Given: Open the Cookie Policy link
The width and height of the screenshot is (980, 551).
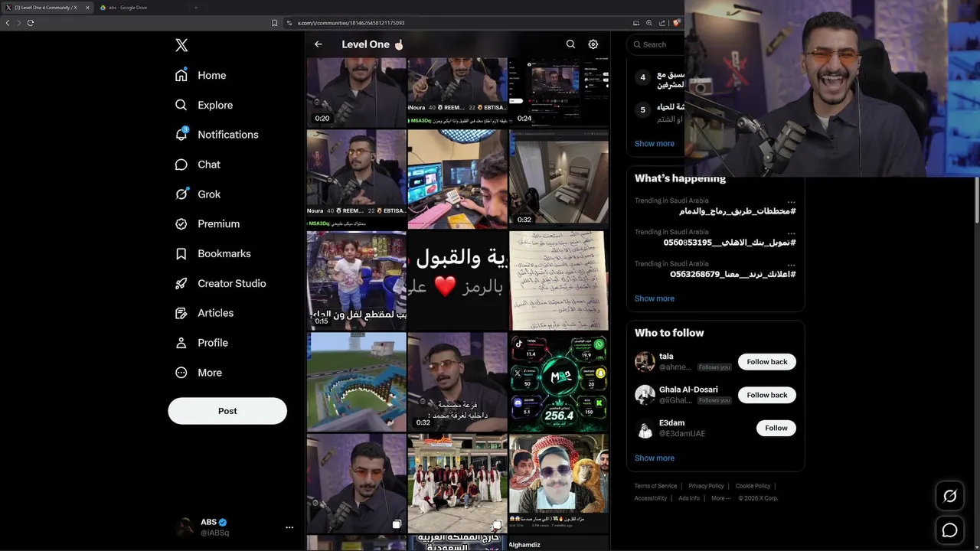Looking at the screenshot, I should [753, 486].
